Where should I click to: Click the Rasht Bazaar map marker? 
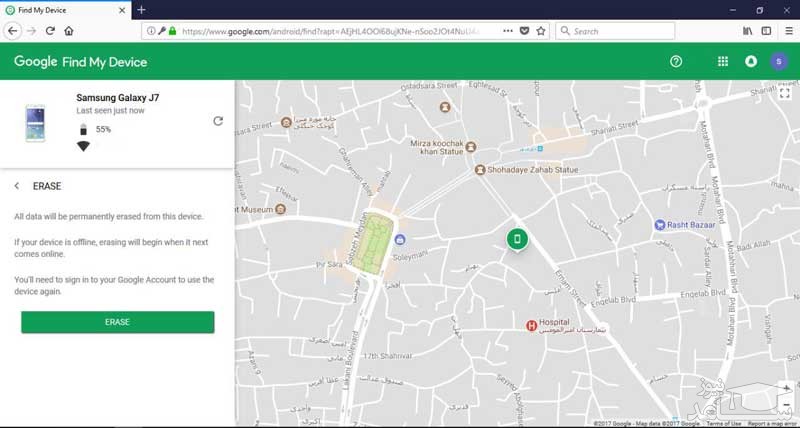[660, 224]
